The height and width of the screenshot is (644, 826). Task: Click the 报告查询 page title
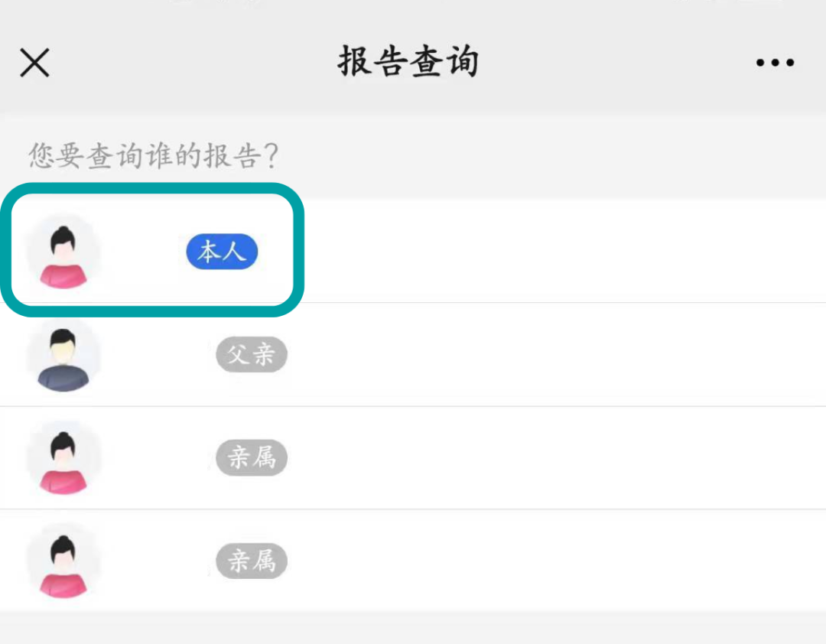point(408,62)
